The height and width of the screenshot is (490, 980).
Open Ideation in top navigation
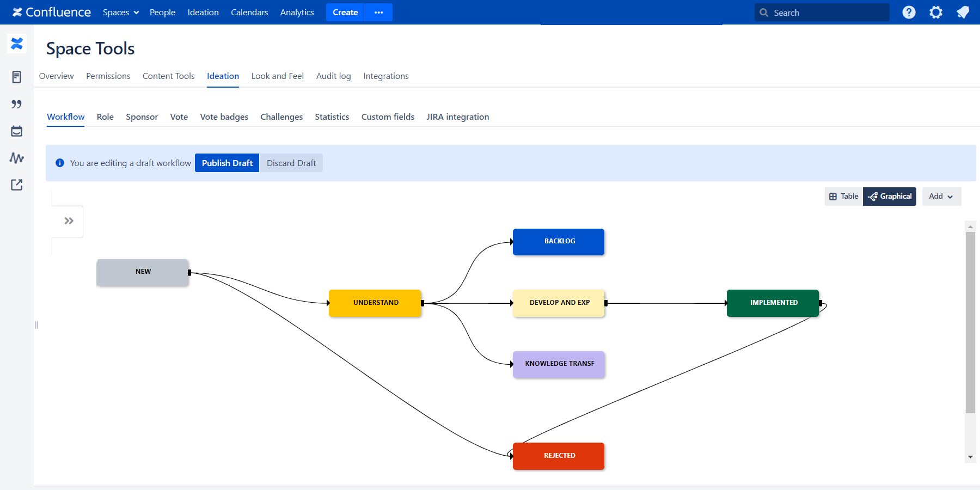(x=203, y=12)
